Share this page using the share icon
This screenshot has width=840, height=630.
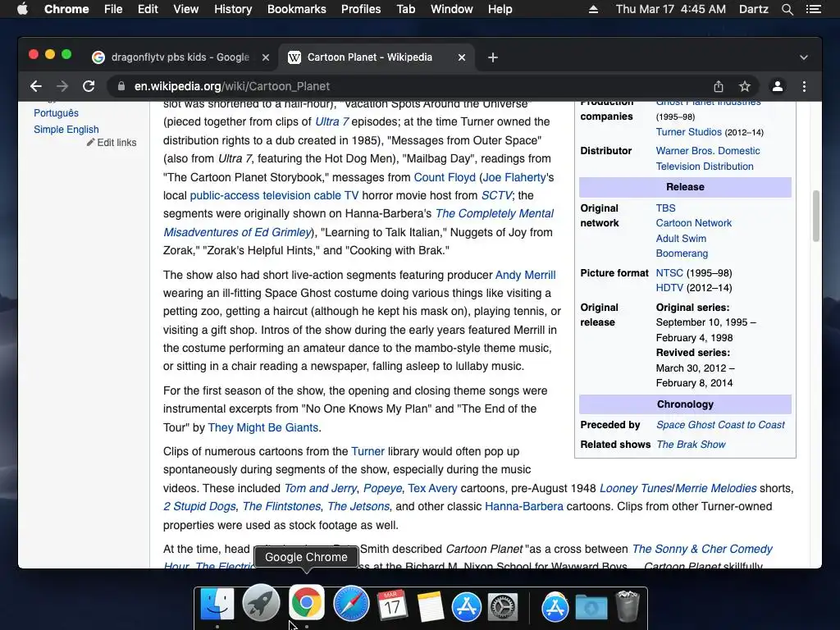(719, 86)
